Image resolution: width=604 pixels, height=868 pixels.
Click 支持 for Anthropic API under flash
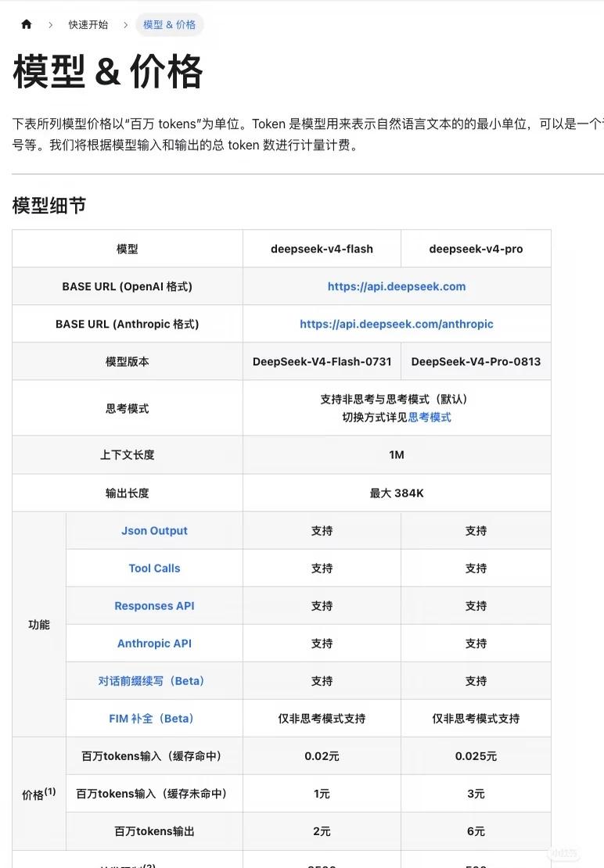pyautogui.click(x=322, y=644)
